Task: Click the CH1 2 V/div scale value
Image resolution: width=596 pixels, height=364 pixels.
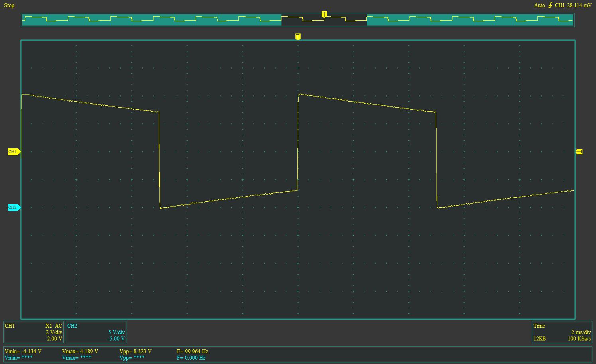Action: coord(54,332)
